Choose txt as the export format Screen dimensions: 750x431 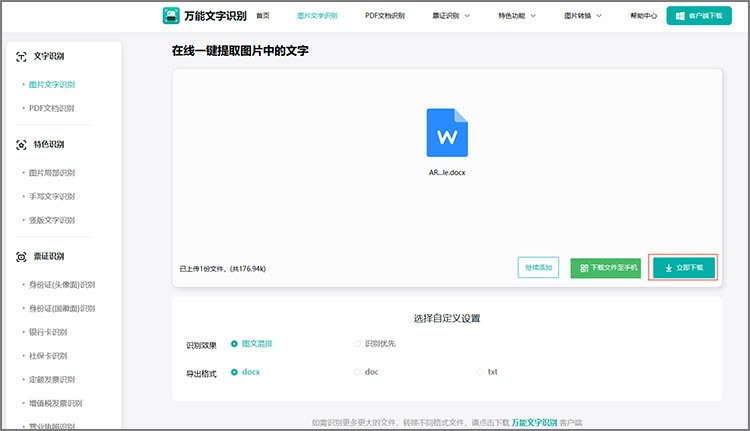pos(480,372)
